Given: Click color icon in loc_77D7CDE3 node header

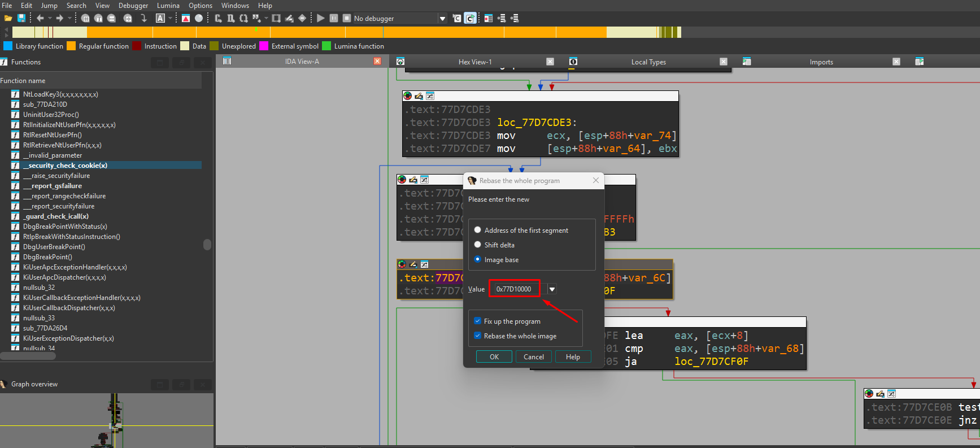Looking at the screenshot, I should pos(408,96).
